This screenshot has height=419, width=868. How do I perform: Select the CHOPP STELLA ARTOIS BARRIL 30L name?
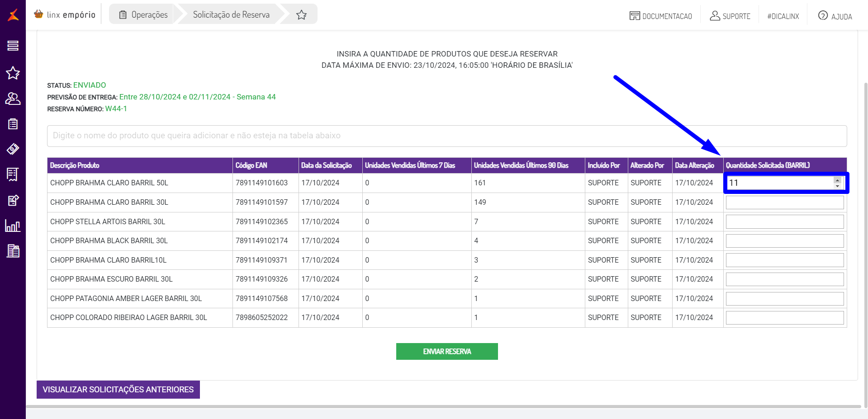[x=108, y=222]
